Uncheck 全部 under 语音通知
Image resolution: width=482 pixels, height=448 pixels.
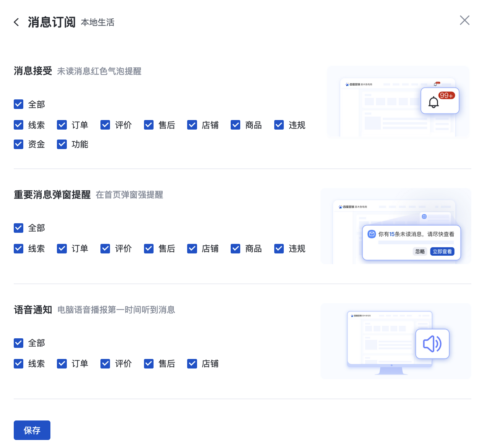pos(19,343)
